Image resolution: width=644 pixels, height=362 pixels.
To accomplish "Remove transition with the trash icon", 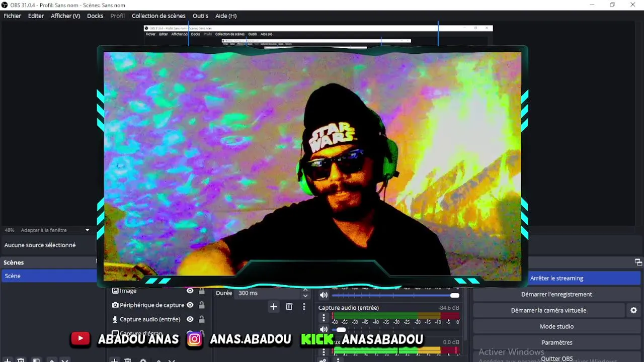I will [289, 307].
